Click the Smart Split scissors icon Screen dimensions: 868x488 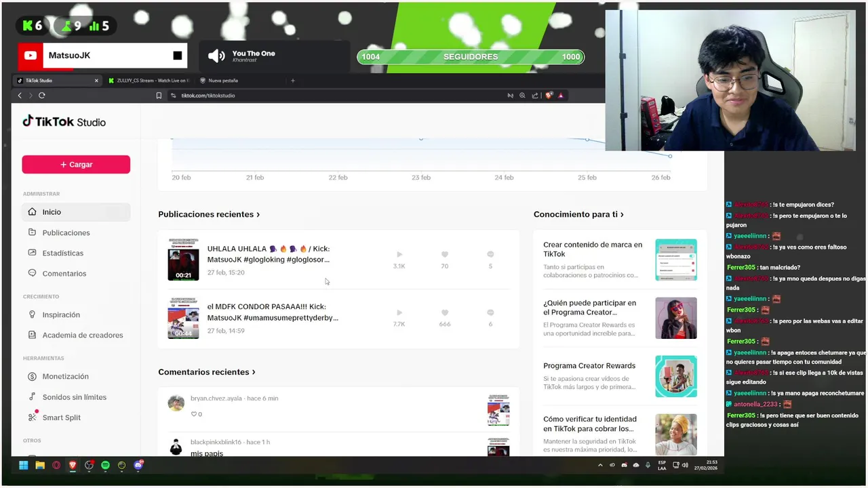click(32, 418)
